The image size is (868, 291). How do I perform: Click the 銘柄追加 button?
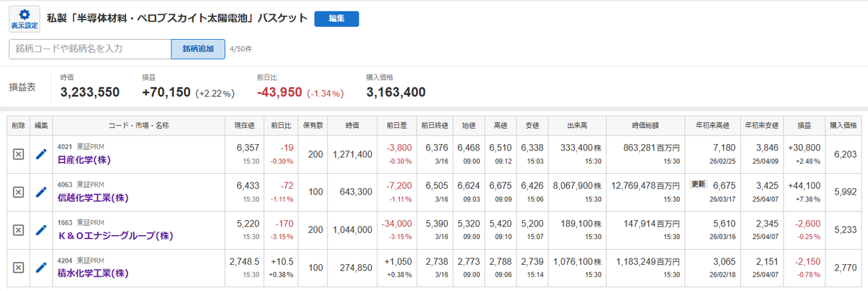tap(198, 48)
